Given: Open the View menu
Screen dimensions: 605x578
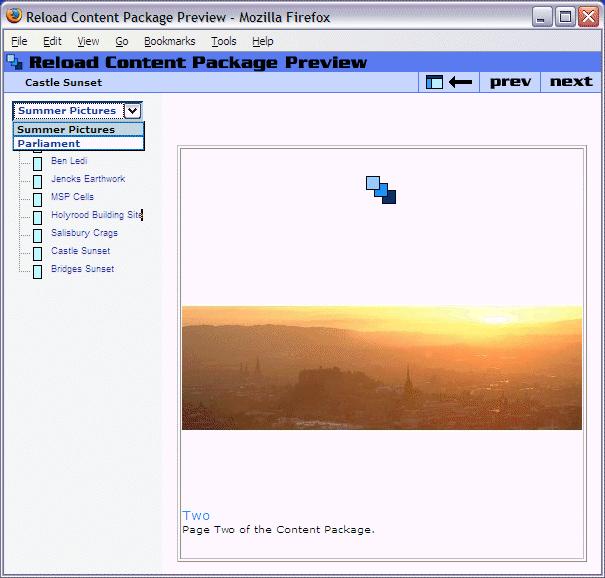Looking at the screenshot, I should coord(88,41).
